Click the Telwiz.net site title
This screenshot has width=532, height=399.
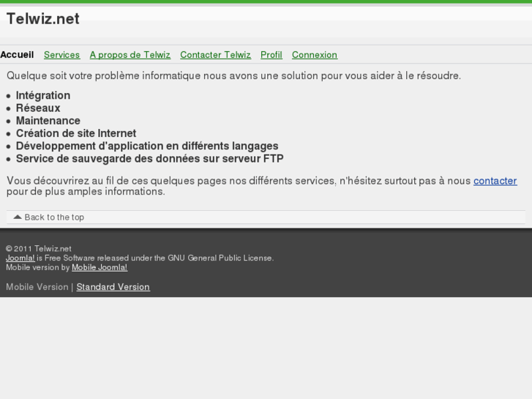point(42,19)
